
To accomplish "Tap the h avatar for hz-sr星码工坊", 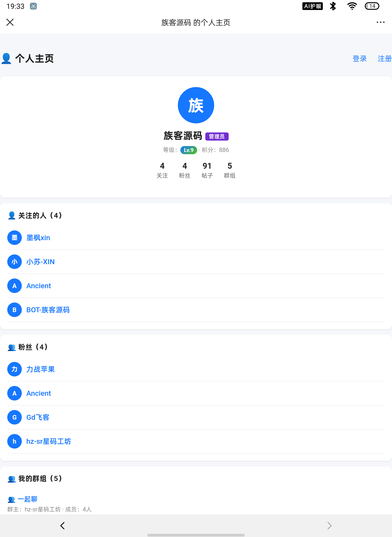I will (15, 441).
